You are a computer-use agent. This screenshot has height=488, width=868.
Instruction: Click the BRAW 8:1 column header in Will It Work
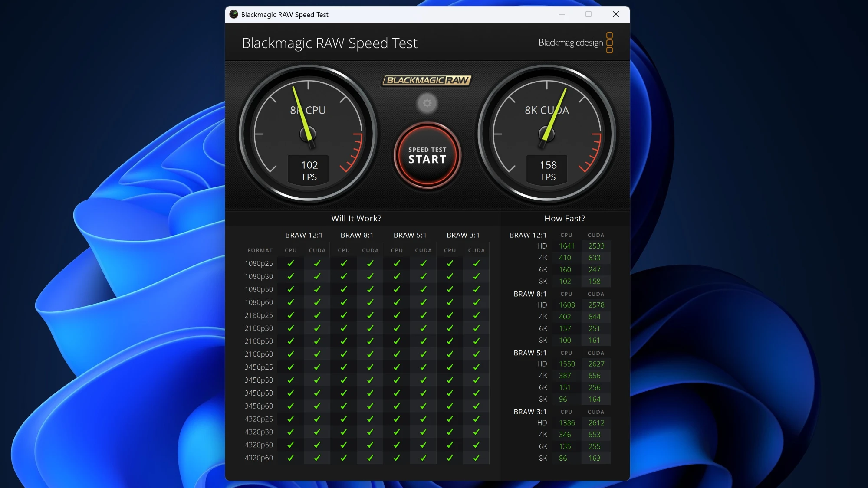pyautogui.click(x=357, y=235)
